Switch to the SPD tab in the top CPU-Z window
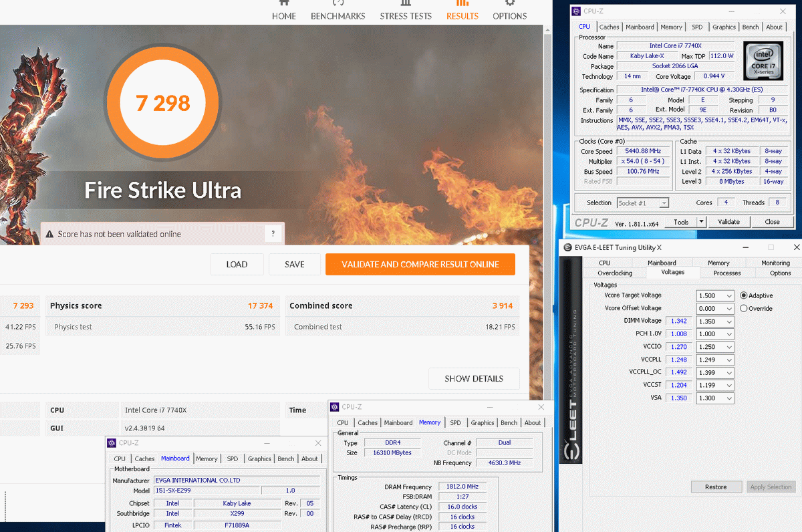This screenshot has width=802, height=532. pyautogui.click(x=697, y=27)
